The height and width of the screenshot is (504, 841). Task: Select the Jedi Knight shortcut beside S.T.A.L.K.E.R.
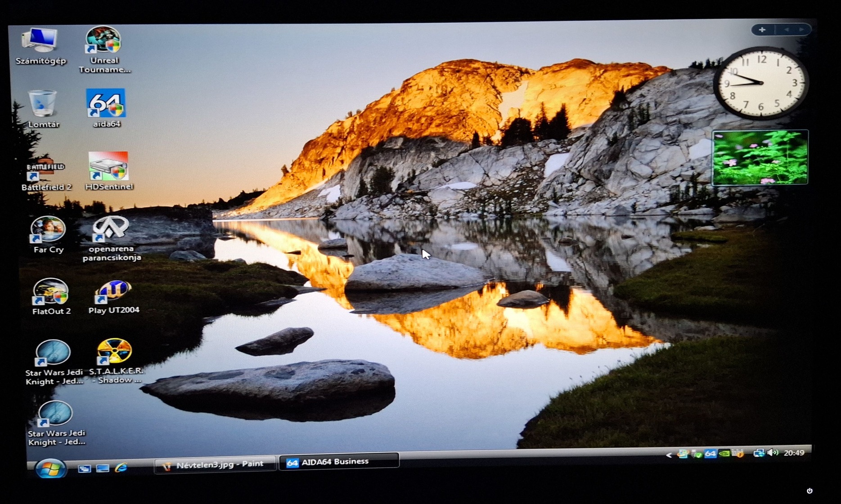point(54,362)
